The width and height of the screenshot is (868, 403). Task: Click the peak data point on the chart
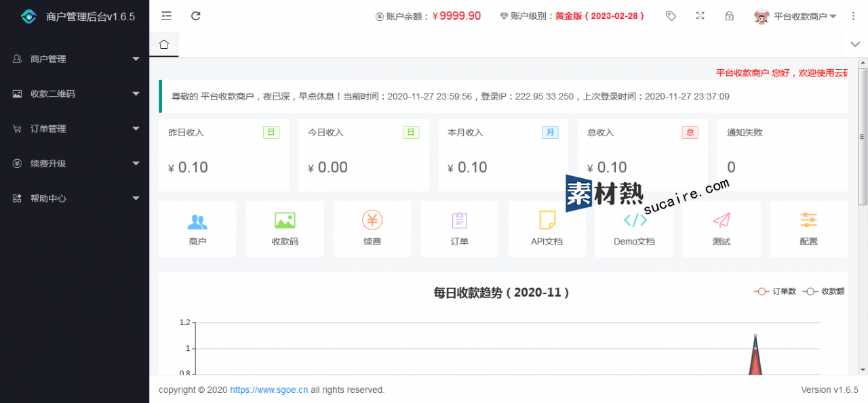pos(755,335)
